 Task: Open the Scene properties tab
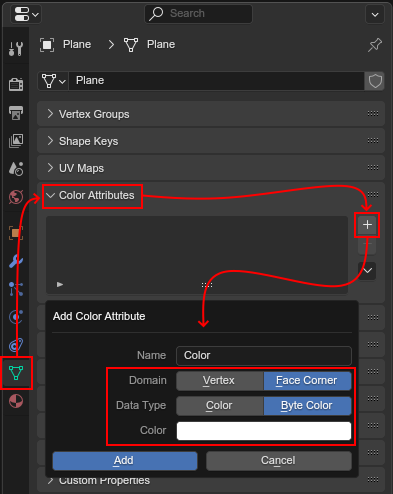tap(16, 169)
